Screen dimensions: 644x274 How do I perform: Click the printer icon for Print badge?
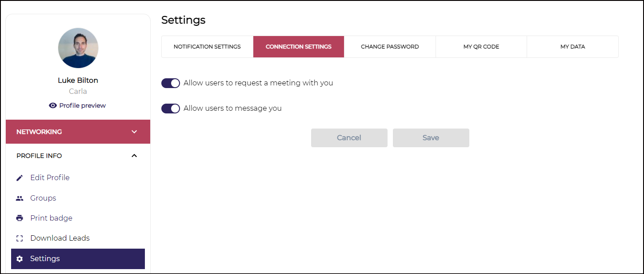click(20, 218)
